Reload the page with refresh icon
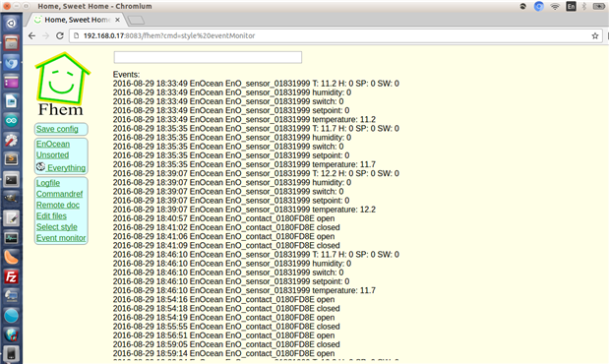 (60, 35)
